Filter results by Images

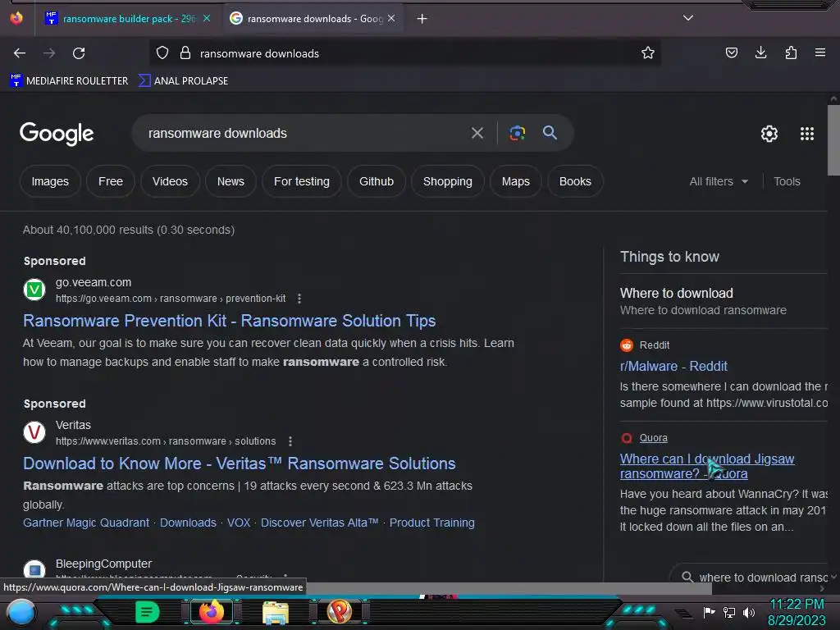pos(50,181)
